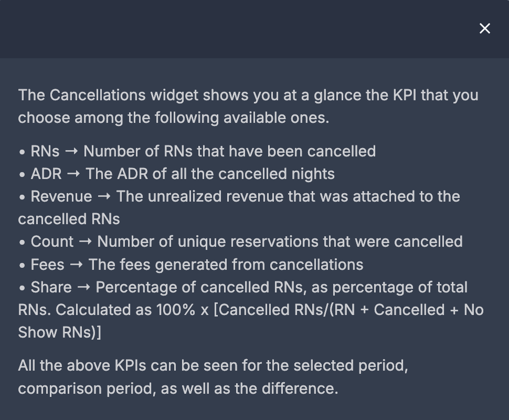Click the closing paragraph about comparison period

pos(213,377)
